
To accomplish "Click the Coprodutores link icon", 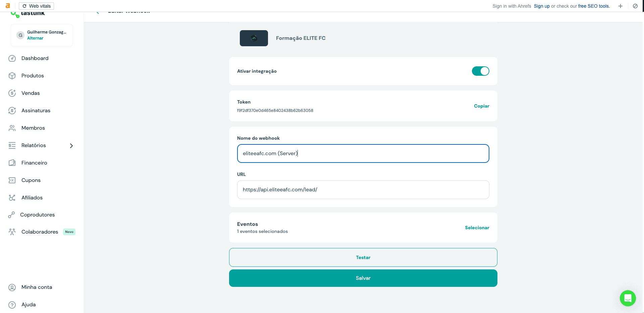I will [x=11, y=215].
